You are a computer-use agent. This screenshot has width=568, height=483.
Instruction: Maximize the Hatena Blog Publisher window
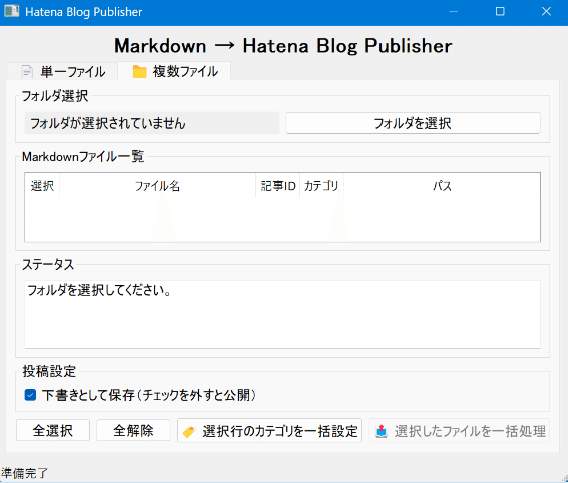[500, 12]
